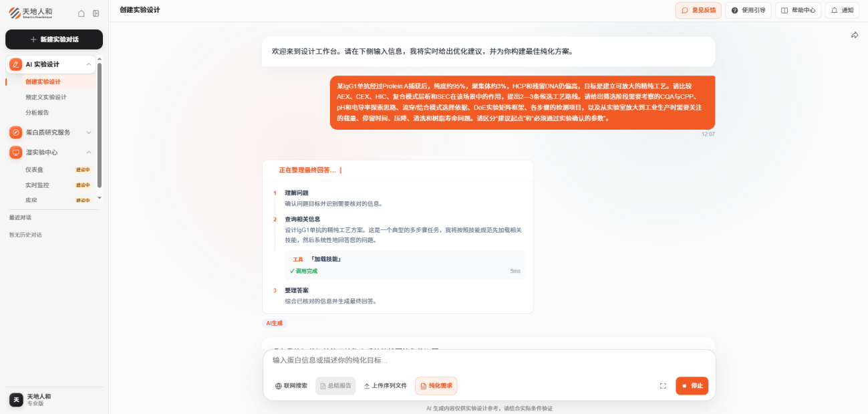868x414 pixels.
Task: Expand input with the fullscreen icon
Action: pos(663,386)
